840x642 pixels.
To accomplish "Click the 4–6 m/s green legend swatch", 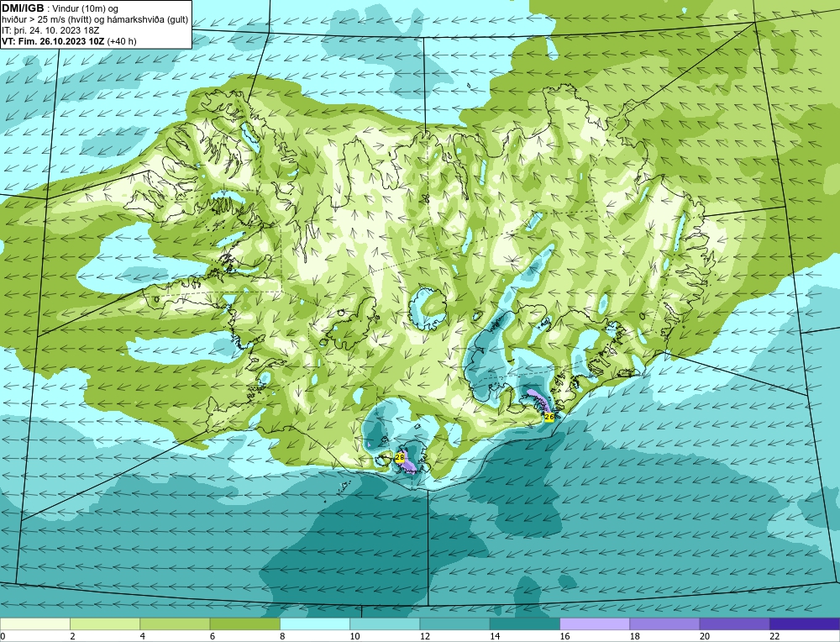I will [x=175, y=624].
